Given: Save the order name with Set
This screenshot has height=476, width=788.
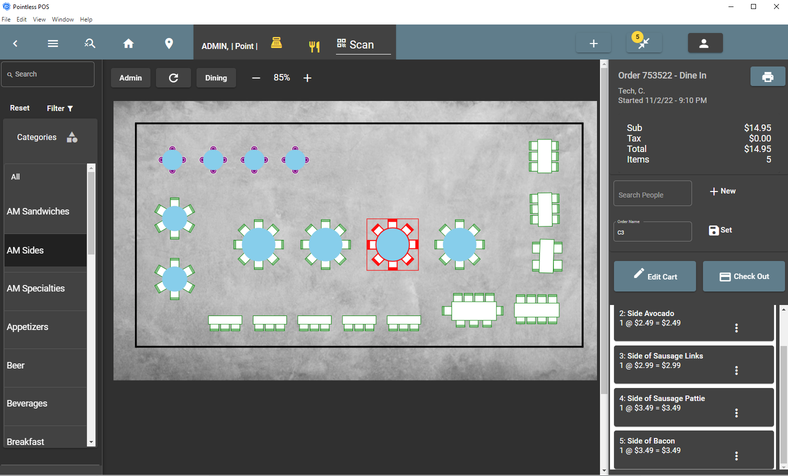Looking at the screenshot, I should coord(720,230).
